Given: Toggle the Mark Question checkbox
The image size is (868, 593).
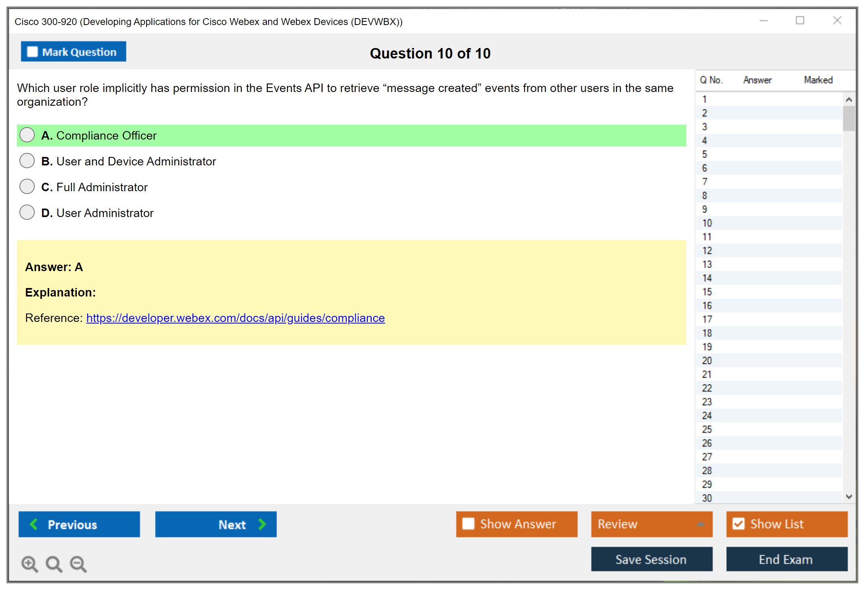Looking at the screenshot, I should tap(32, 52).
